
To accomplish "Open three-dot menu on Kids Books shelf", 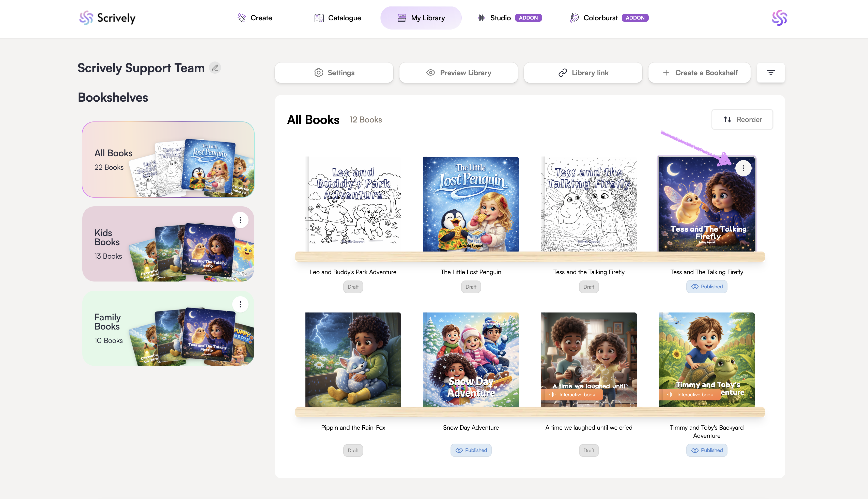I will [x=240, y=220].
